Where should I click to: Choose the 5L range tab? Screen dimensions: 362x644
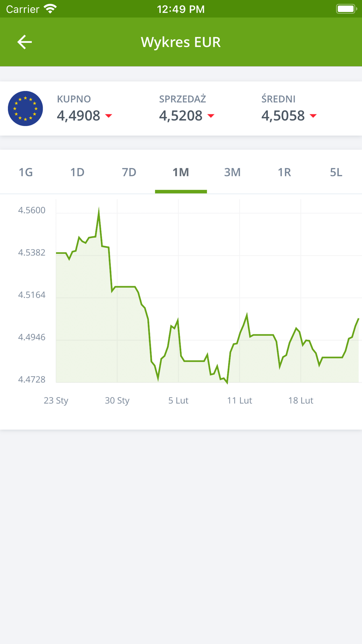tap(336, 172)
